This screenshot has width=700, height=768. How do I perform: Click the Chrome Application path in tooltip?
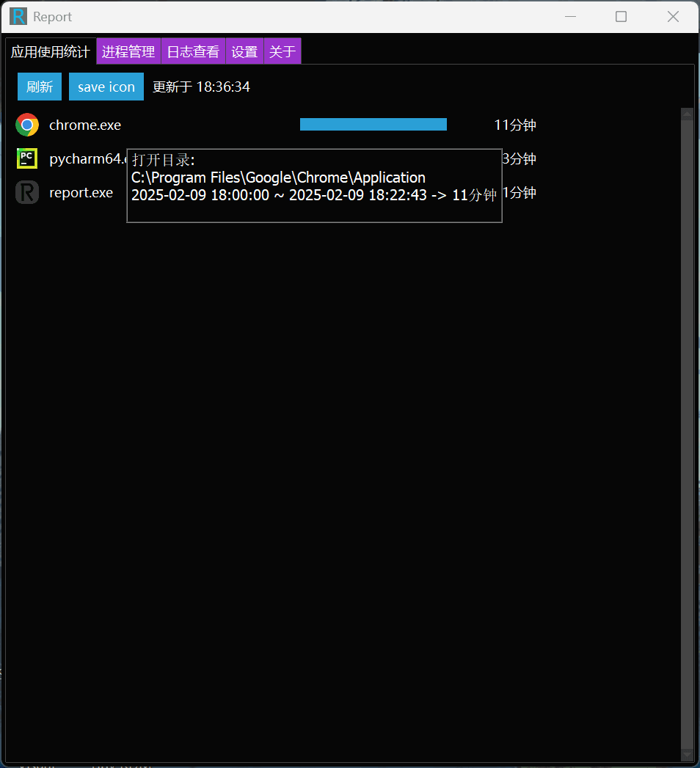278,178
